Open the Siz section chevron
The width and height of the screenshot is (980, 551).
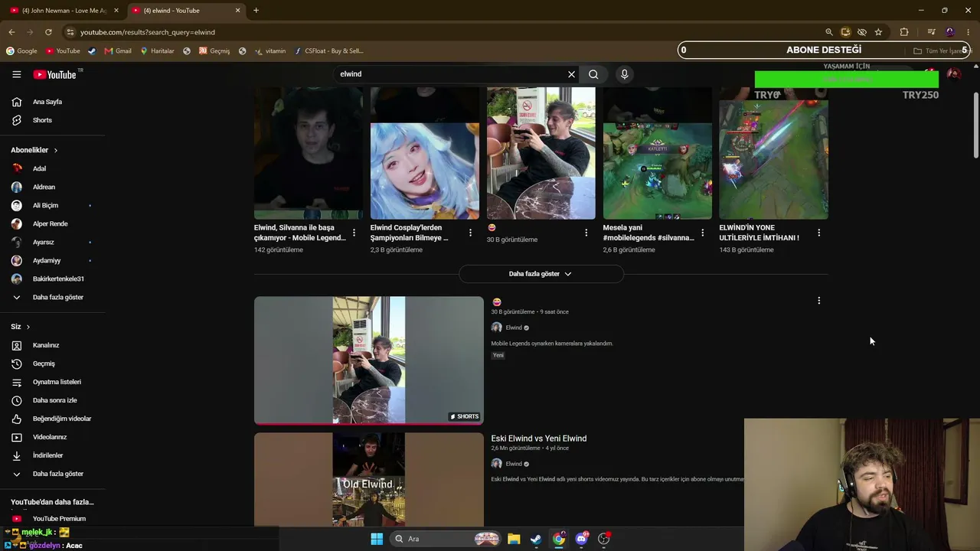point(28,327)
